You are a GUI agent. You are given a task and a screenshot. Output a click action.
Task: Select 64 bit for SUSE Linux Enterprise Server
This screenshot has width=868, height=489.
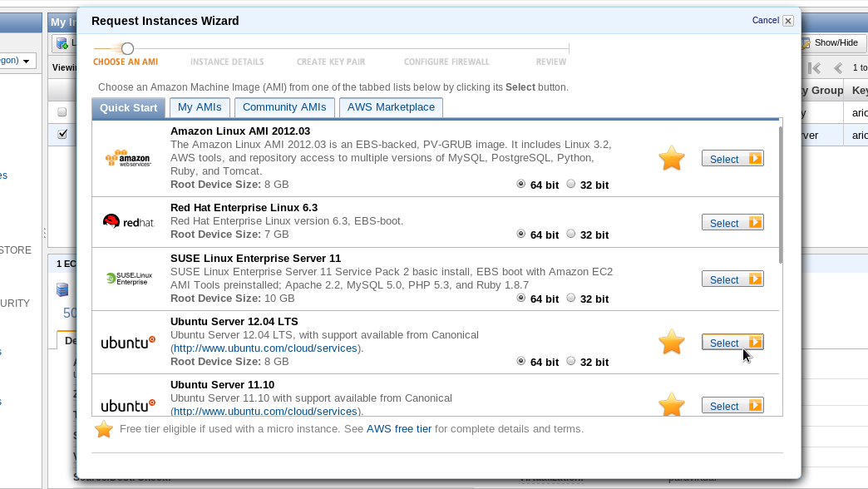[520, 298]
